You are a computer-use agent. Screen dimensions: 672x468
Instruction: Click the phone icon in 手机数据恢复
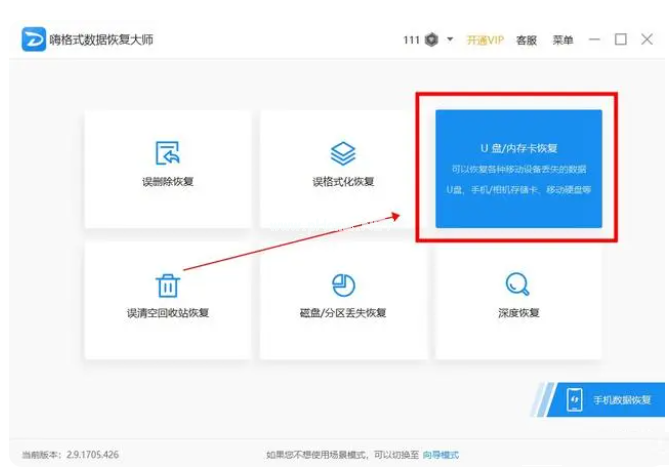(575, 400)
